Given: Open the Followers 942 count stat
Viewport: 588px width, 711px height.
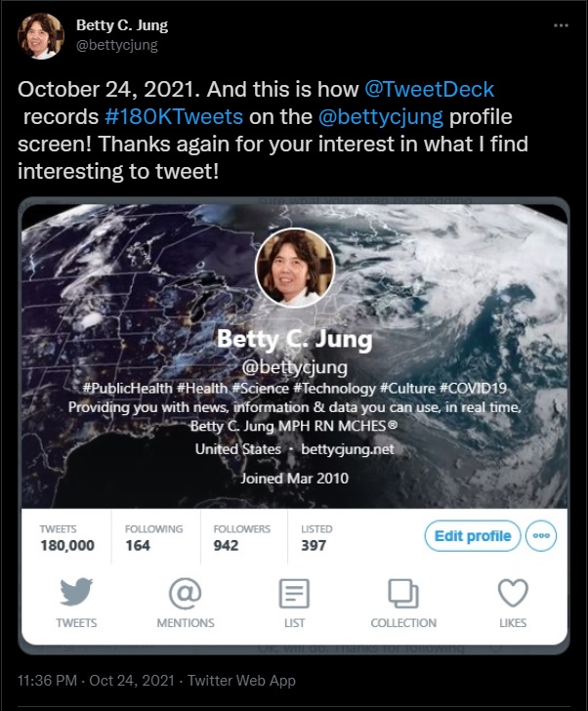Looking at the screenshot, I should (x=241, y=537).
